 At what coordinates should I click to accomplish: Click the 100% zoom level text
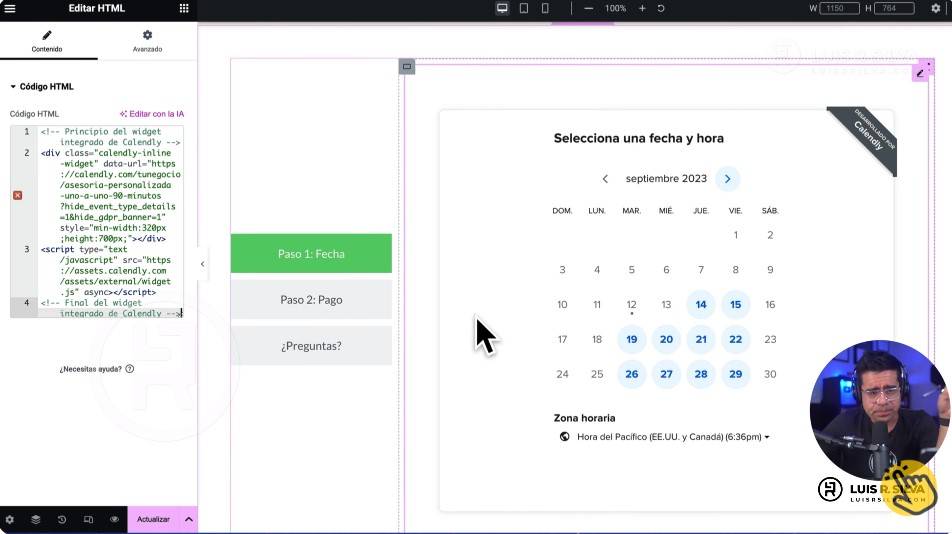(x=615, y=8)
